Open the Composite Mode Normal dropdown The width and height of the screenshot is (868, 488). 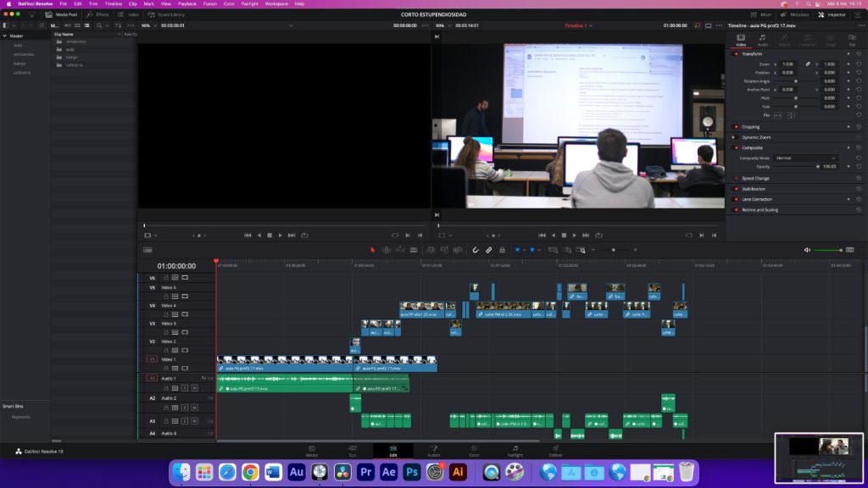pos(805,158)
